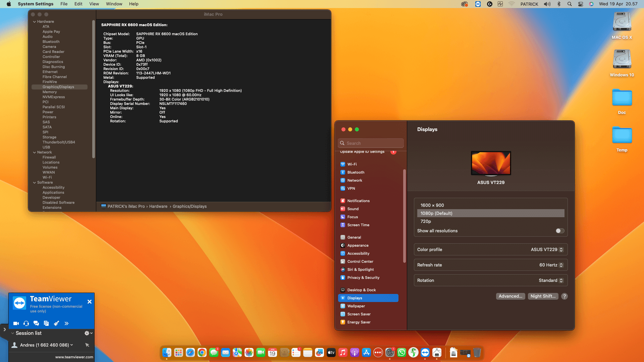Click the Night Shift... button
Viewport: 644px width, 362px height.
[543, 296]
